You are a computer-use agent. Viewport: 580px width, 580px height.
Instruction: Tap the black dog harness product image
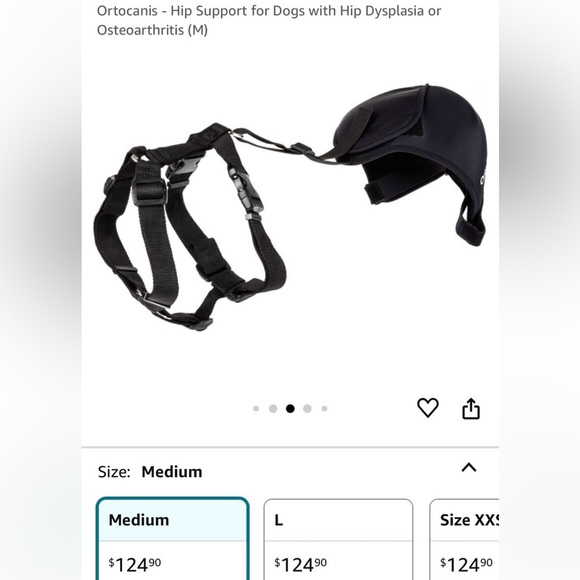189,226
